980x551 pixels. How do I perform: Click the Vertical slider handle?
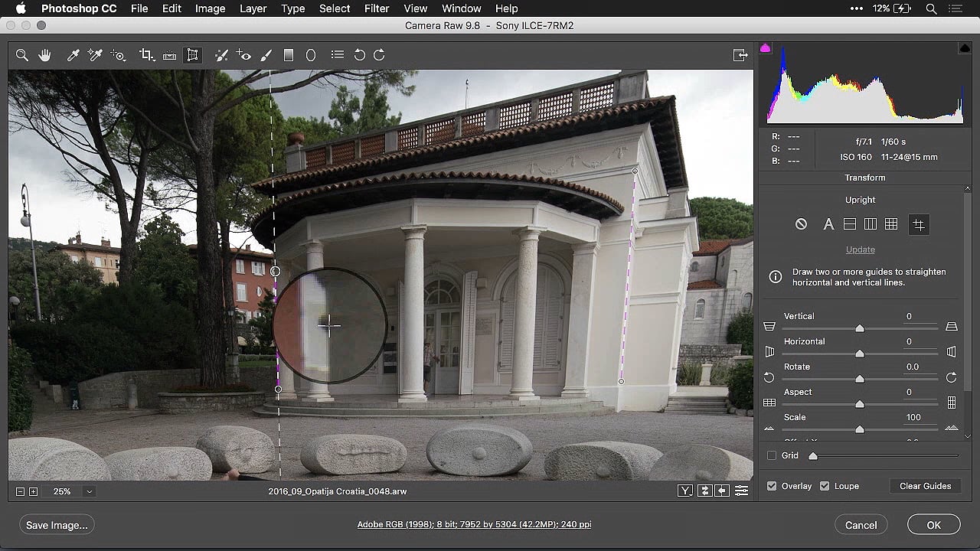pyautogui.click(x=860, y=328)
